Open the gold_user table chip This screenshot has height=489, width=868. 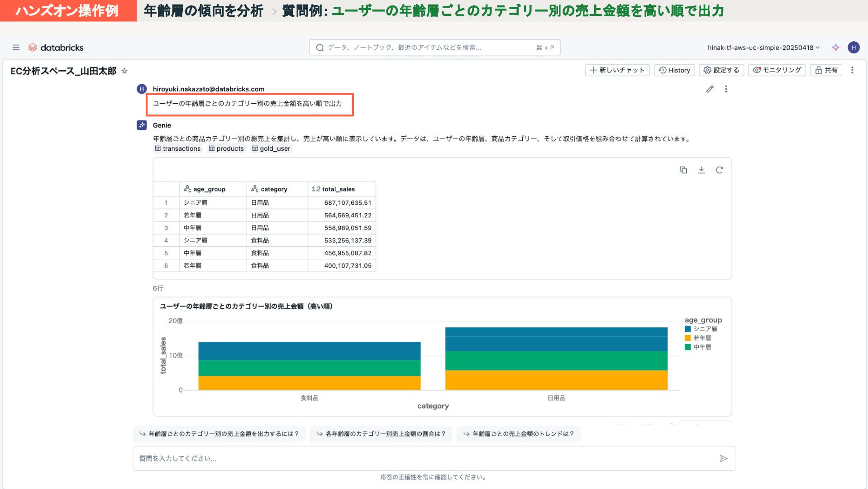[x=271, y=149]
